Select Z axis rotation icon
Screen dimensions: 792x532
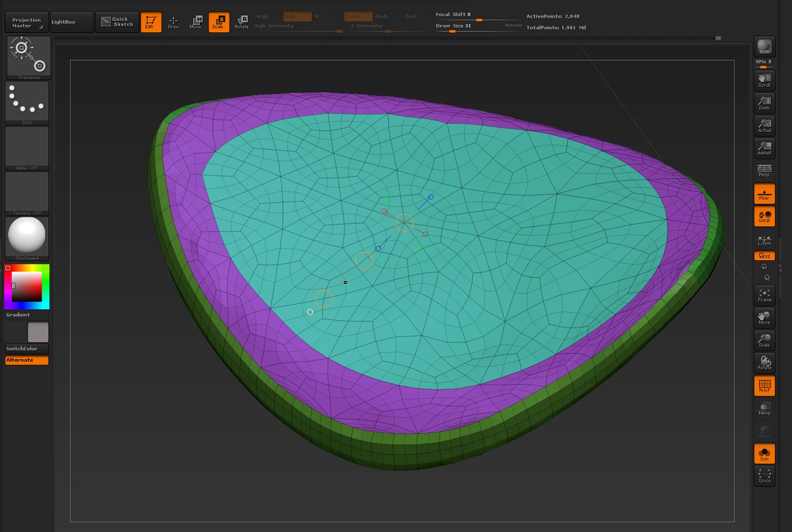(766, 278)
